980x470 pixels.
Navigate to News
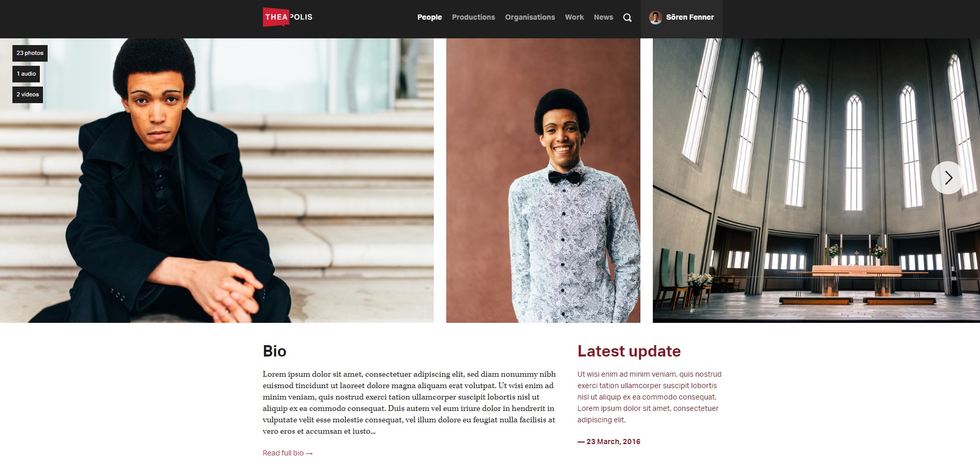(x=603, y=17)
